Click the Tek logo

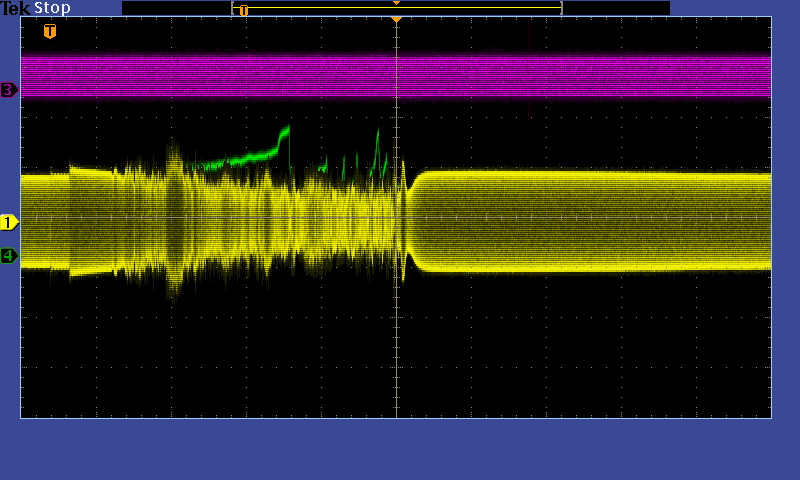coord(16,8)
